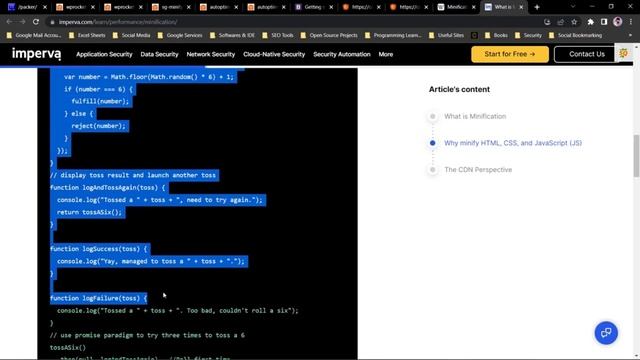Click the Google icon in the address bar

pos(547,22)
